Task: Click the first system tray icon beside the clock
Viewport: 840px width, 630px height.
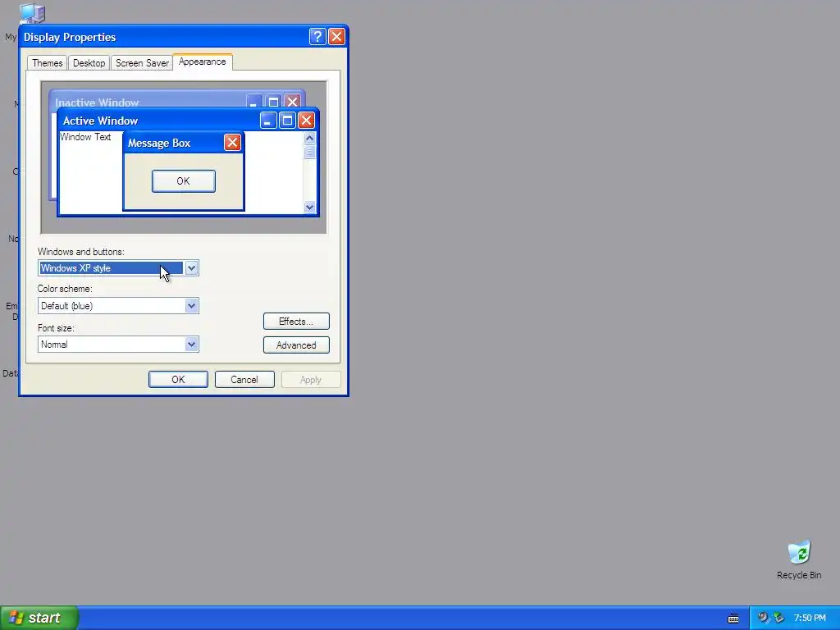Action: point(763,618)
